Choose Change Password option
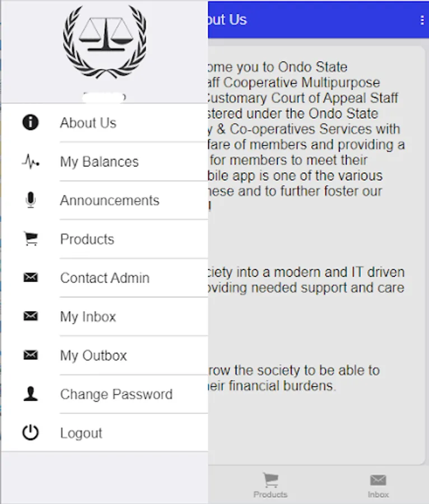The height and width of the screenshot is (504, 429). click(116, 394)
